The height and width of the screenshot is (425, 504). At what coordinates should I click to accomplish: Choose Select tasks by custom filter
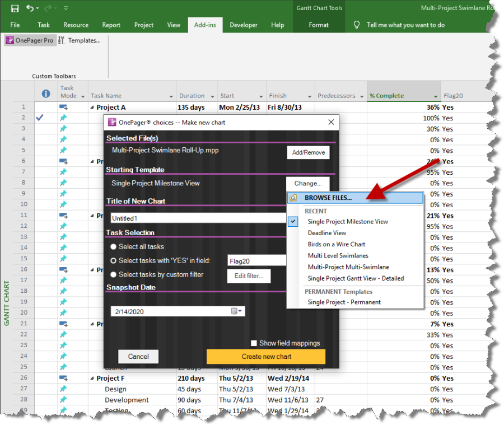(113, 274)
